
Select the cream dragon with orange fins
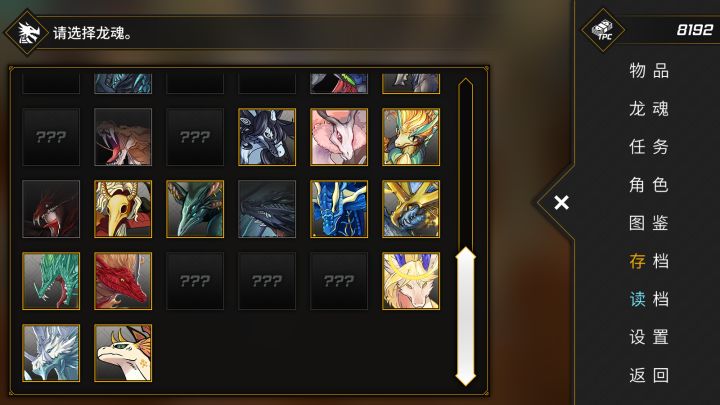[x=123, y=353]
